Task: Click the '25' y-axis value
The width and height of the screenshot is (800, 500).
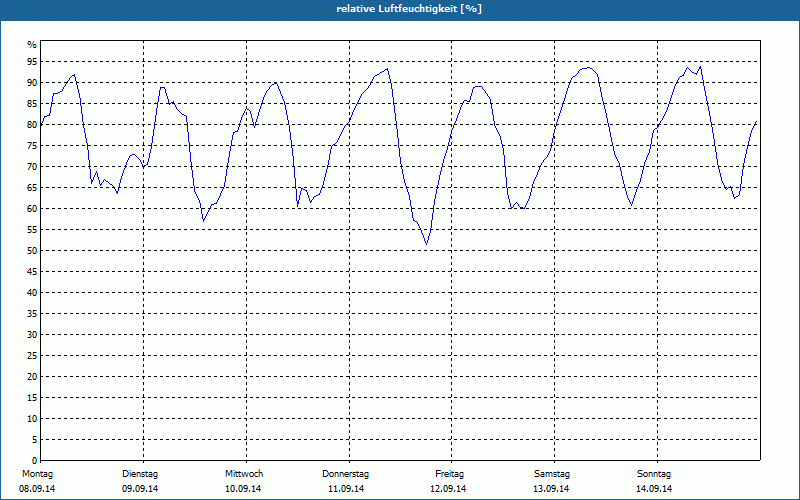Action: 32,356
